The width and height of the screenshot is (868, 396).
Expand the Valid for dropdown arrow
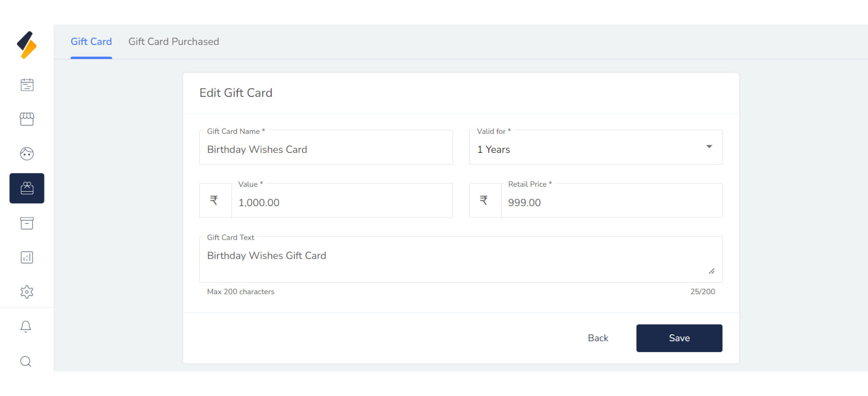[x=709, y=147]
